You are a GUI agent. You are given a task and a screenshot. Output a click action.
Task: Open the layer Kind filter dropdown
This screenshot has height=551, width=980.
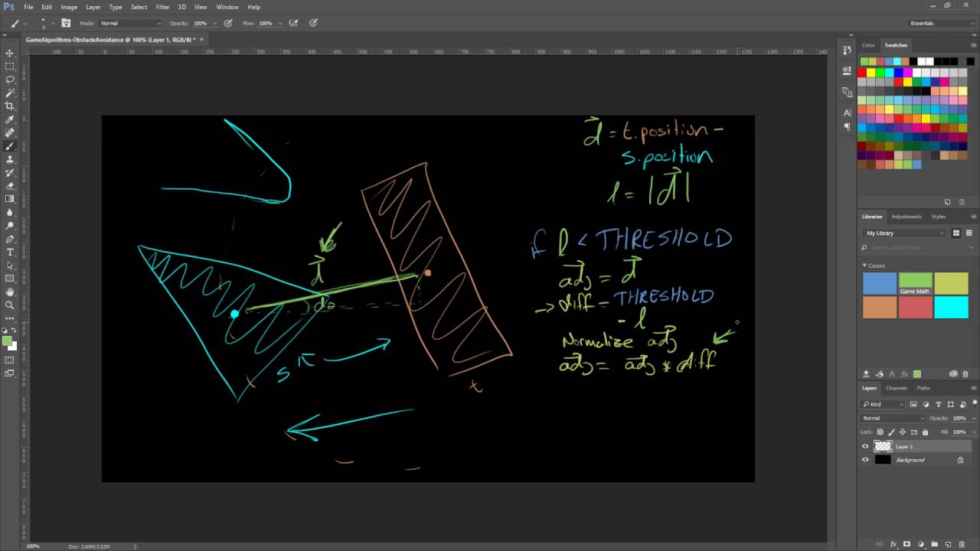pos(883,404)
